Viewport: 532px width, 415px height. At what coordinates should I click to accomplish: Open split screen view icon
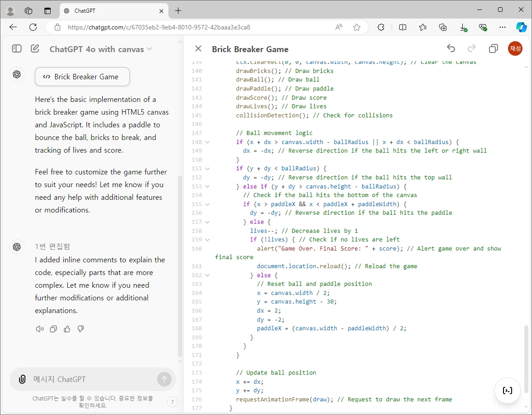(x=403, y=27)
